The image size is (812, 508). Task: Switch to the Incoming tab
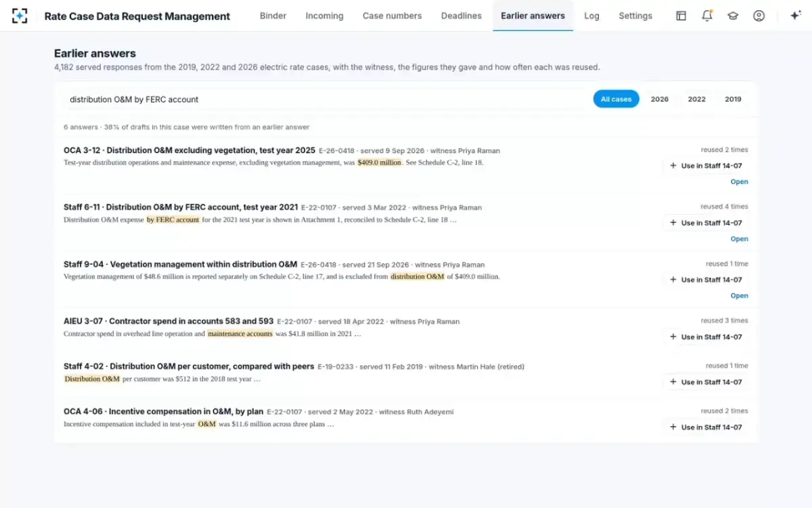coord(324,16)
